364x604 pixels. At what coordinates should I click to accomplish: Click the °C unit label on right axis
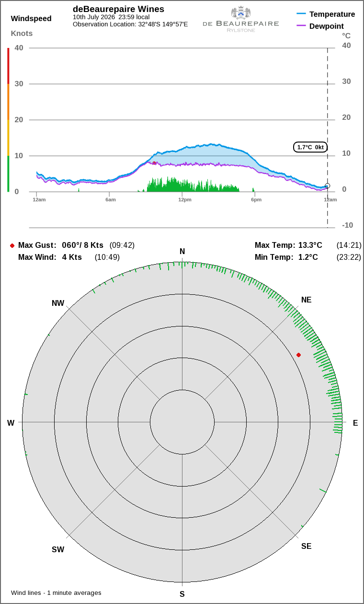pos(346,35)
